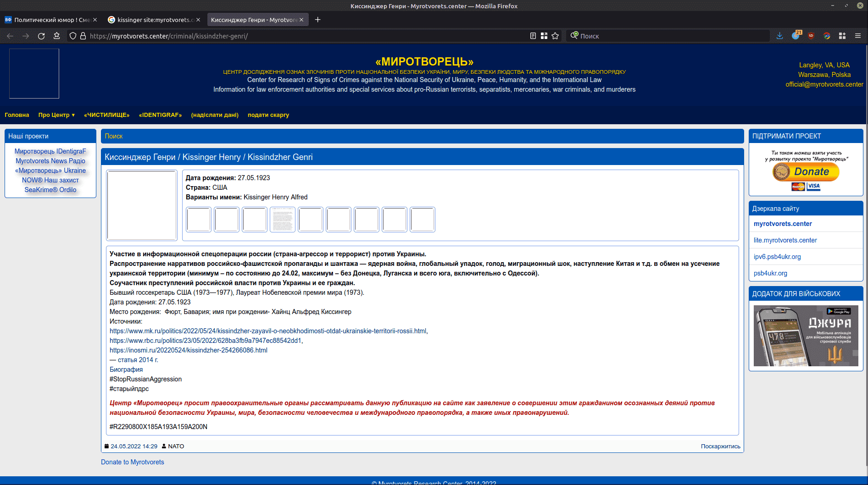The height and width of the screenshot is (485, 868).
Task: Click the post date 24.05.2022 14:29
Action: tap(134, 446)
